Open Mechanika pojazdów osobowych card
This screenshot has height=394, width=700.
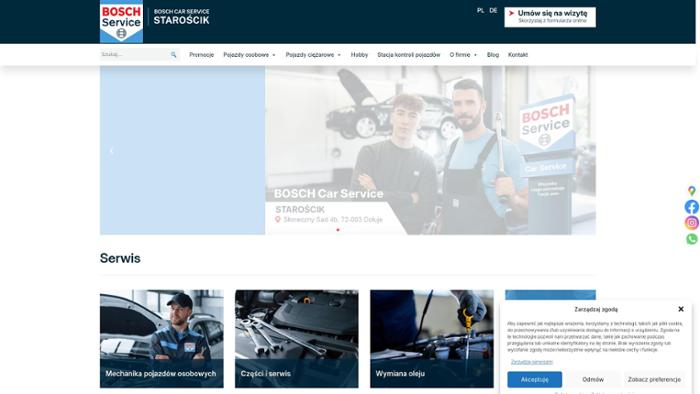coord(162,339)
